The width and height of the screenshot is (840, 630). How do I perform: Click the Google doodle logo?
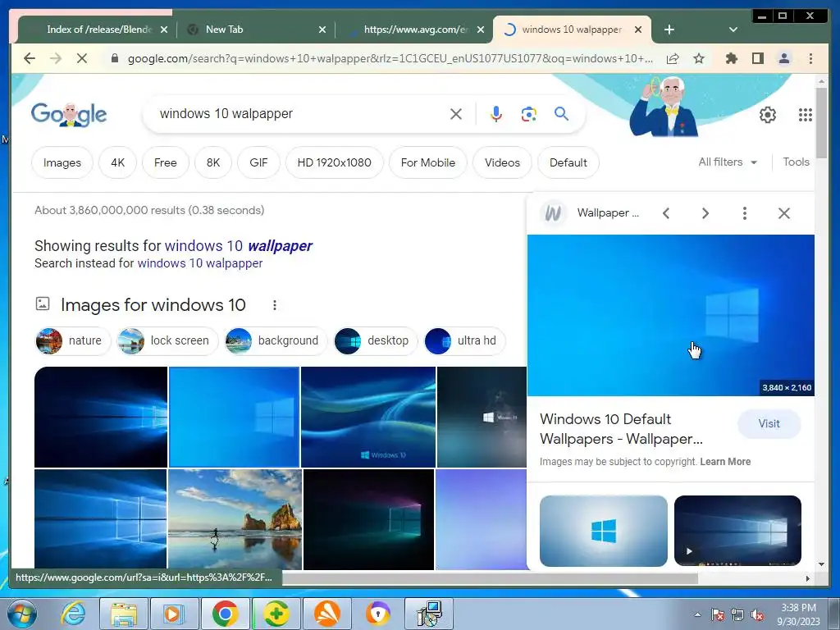pyautogui.click(x=69, y=115)
